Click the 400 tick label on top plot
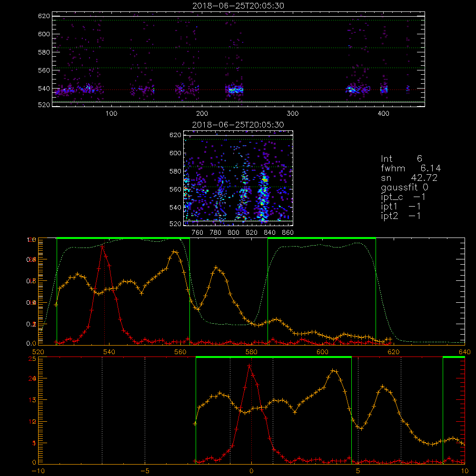476x476 pixels. 383,114
